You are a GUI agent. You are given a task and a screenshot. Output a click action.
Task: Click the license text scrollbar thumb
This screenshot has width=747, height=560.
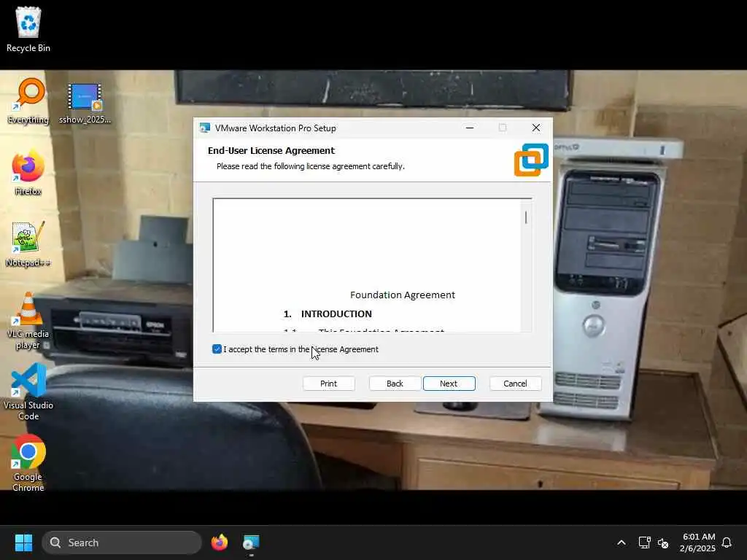526,217
